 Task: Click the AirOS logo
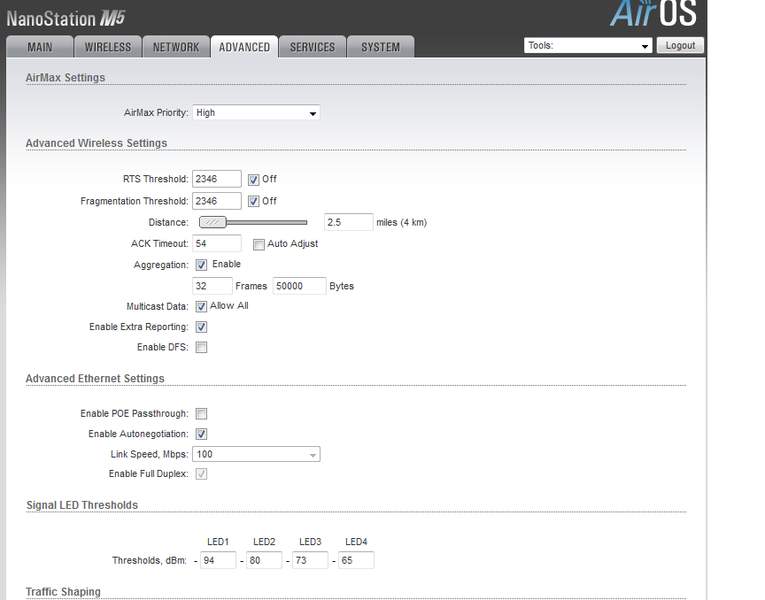tap(653, 13)
